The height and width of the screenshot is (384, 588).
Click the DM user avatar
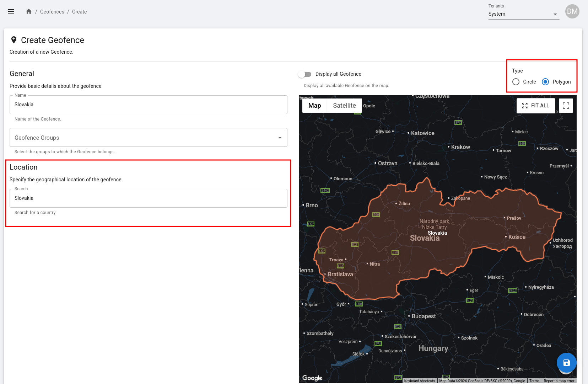[x=572, y=11]
